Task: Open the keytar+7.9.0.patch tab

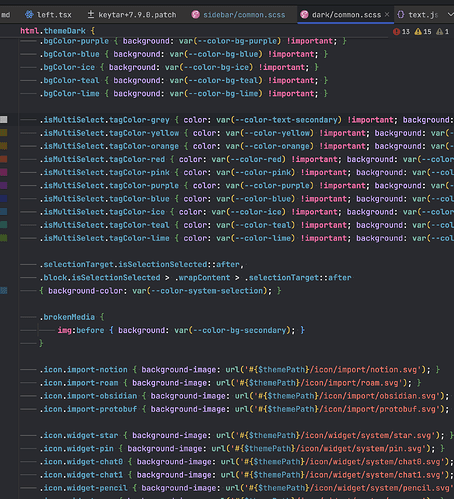Action: coord(132,15)
